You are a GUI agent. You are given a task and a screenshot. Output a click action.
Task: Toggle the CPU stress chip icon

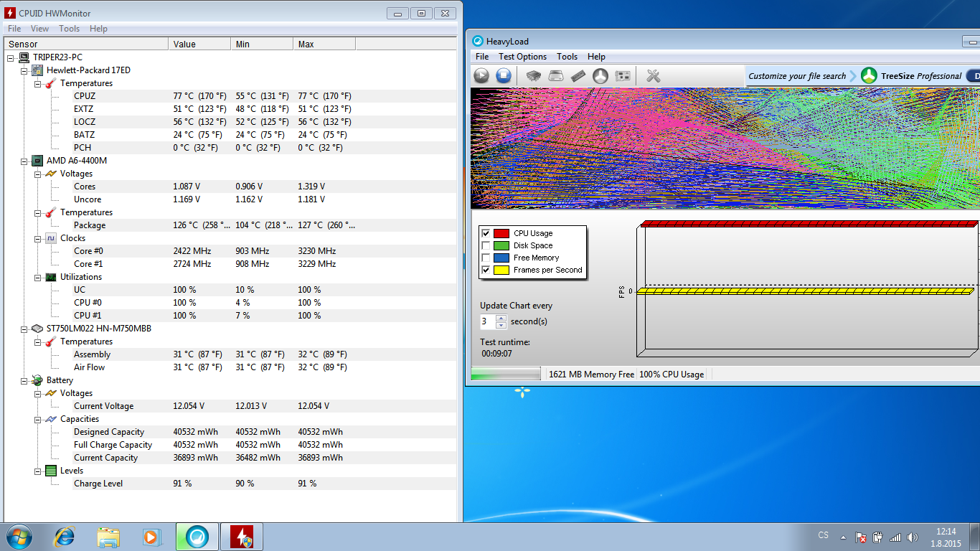point(534,75)
